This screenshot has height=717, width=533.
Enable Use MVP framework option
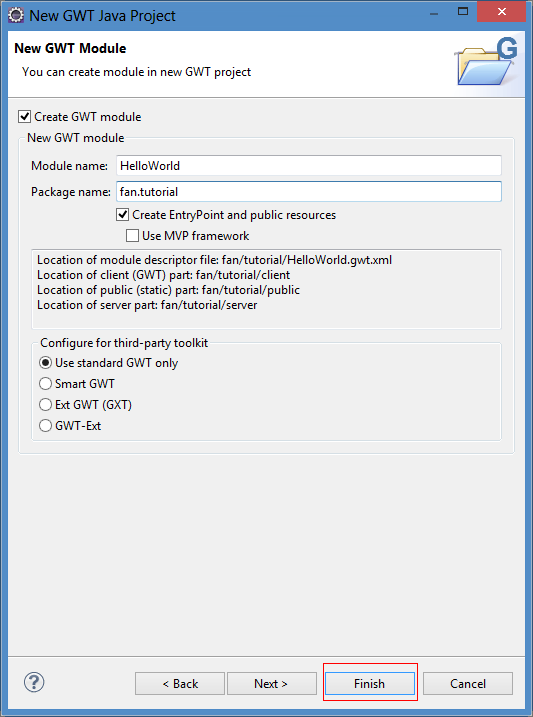click(x=133, y=235)
